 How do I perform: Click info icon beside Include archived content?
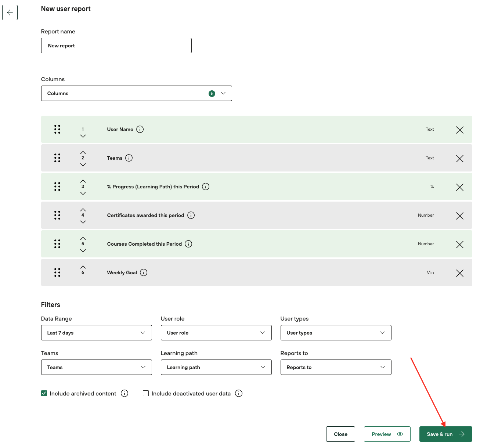click(124, 393)
